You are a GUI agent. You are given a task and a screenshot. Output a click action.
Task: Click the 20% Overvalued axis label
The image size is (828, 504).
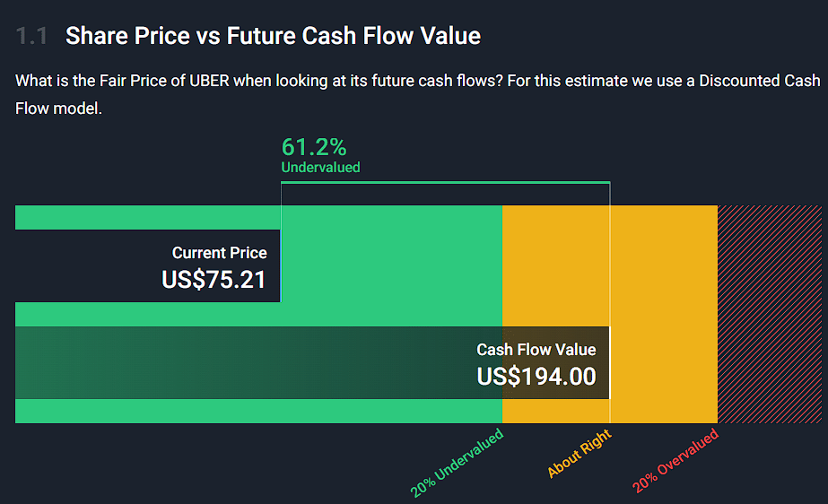pos(676,462)
